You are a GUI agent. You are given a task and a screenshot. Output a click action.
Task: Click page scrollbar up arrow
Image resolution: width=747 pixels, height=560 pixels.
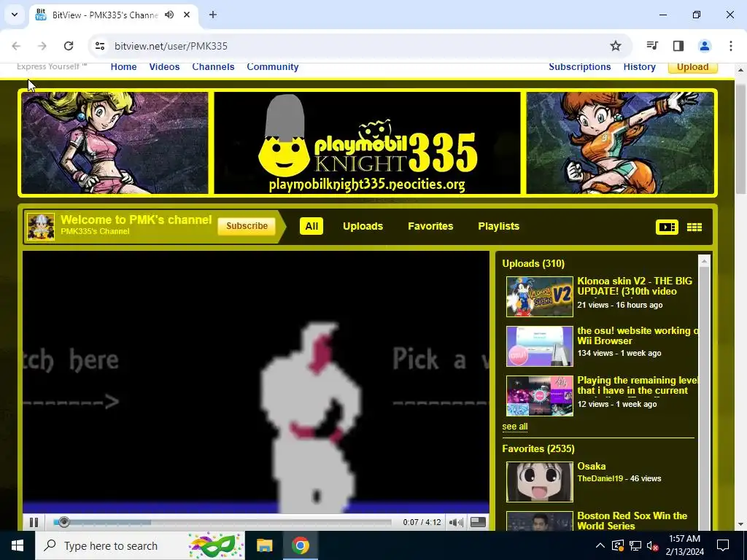[740, 70]
